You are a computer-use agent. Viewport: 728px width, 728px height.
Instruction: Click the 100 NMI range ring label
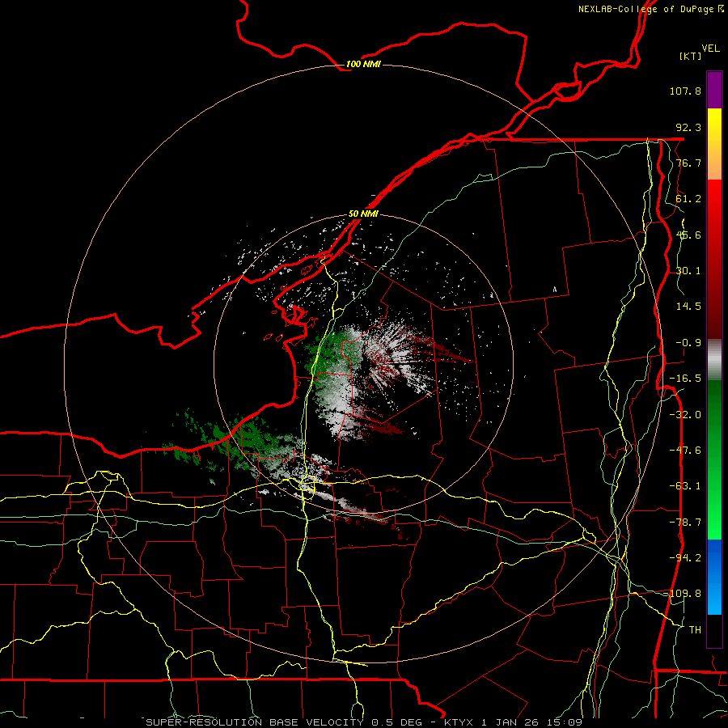pyautogui.click(x=363, y=64)
